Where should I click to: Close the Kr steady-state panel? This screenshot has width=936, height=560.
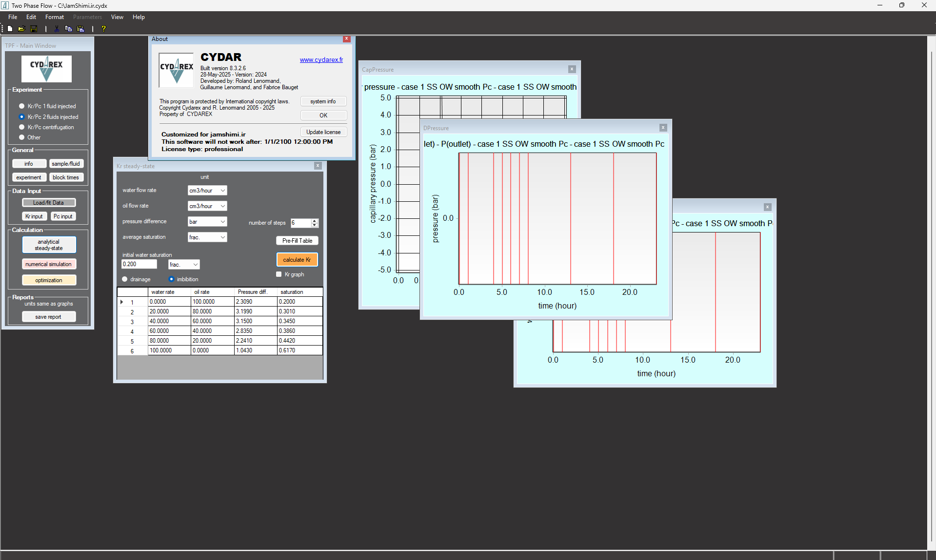point(318,166)
